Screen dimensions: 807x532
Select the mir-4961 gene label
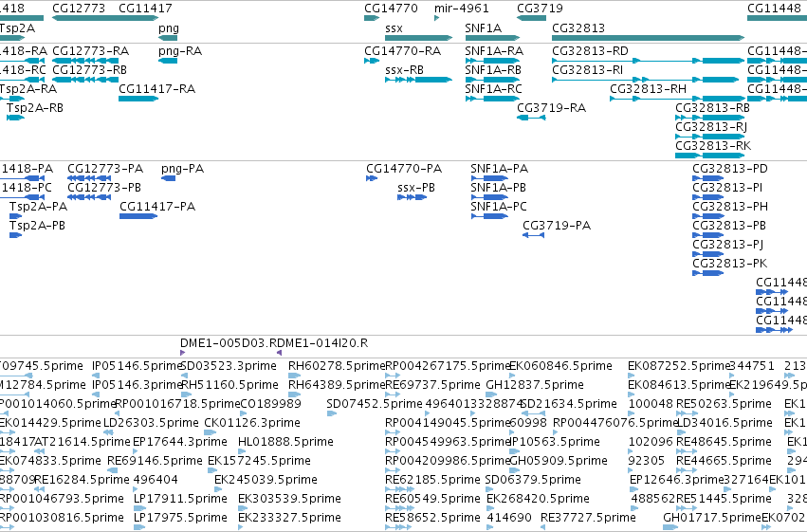click(462, 9)
